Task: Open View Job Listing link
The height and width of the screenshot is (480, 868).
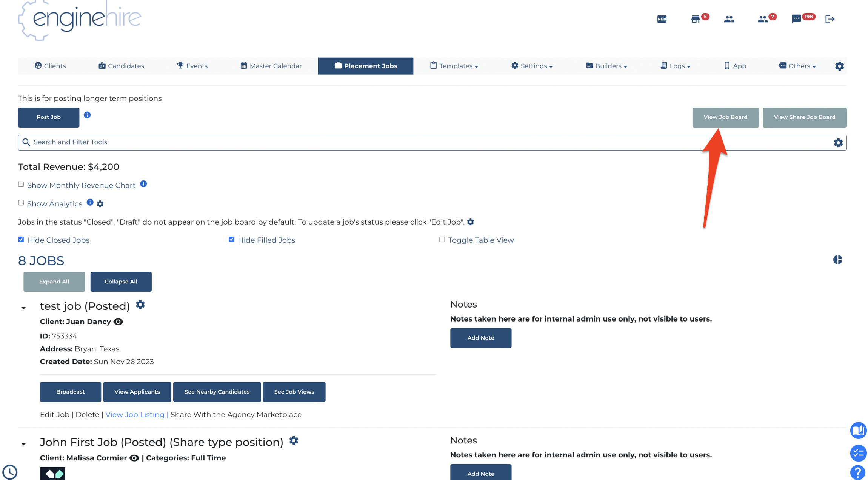Action: pos(135,415)
